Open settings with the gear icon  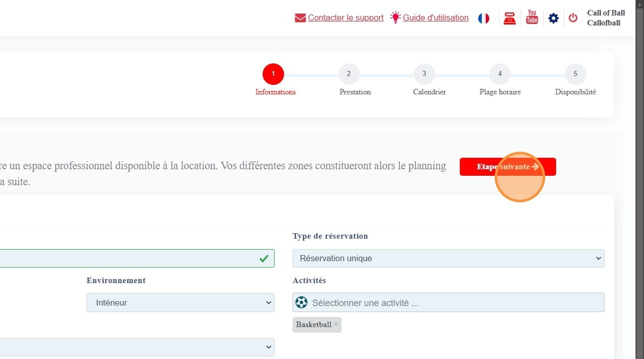pos(553,18)
